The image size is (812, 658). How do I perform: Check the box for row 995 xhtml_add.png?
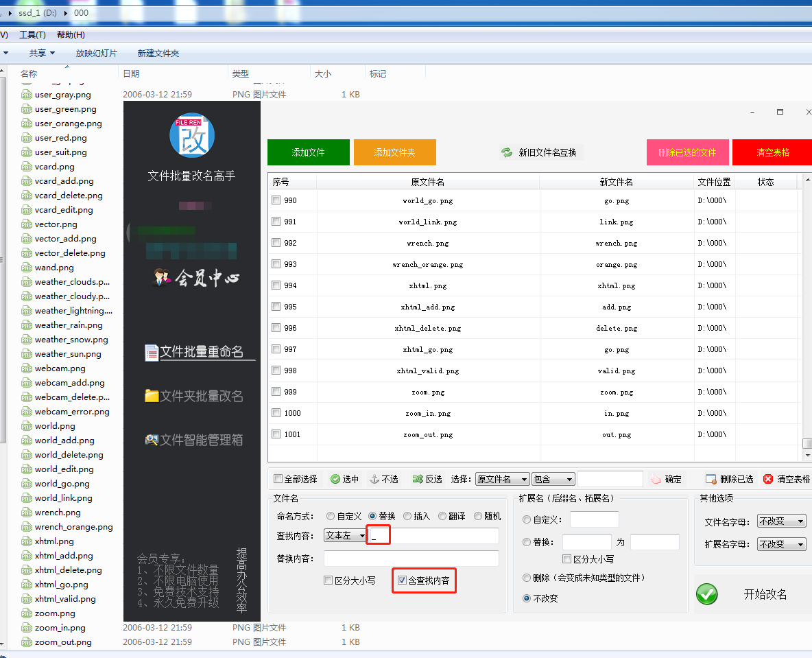tap(276, 306)
